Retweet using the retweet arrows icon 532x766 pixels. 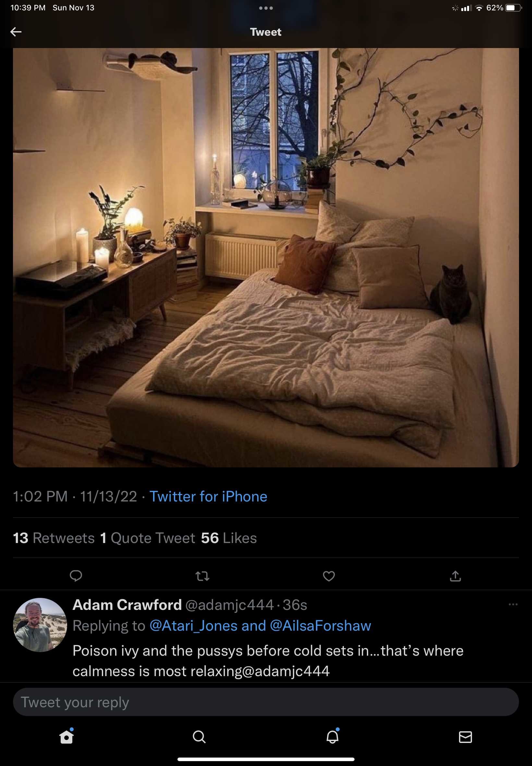pyautogui.click(x=202, y=576)
